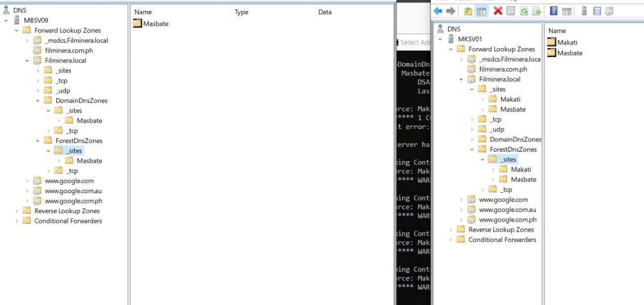Click the red X Delete toolbar icon
This screenshot has width=644, height=305.
pos(498,11)
